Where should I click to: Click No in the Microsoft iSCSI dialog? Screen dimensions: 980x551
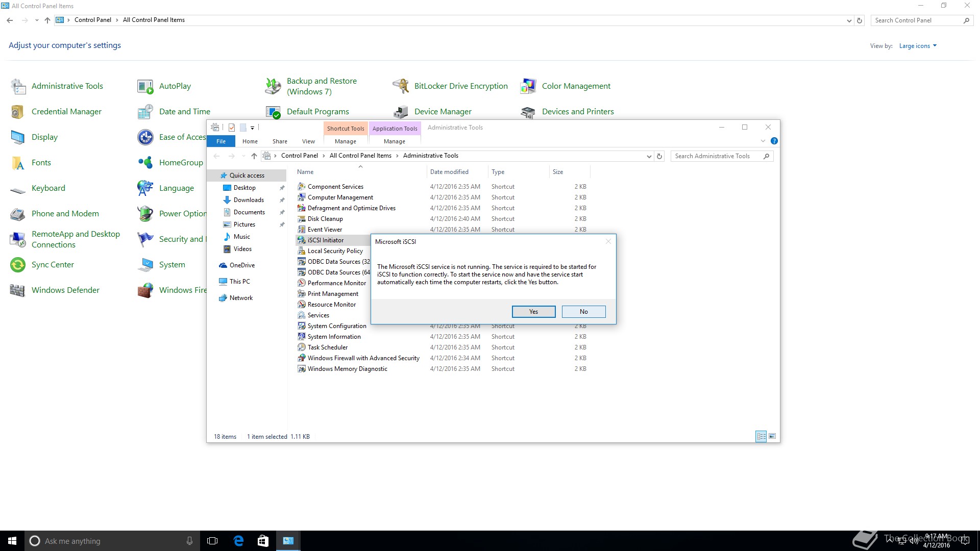click(583, 312)
